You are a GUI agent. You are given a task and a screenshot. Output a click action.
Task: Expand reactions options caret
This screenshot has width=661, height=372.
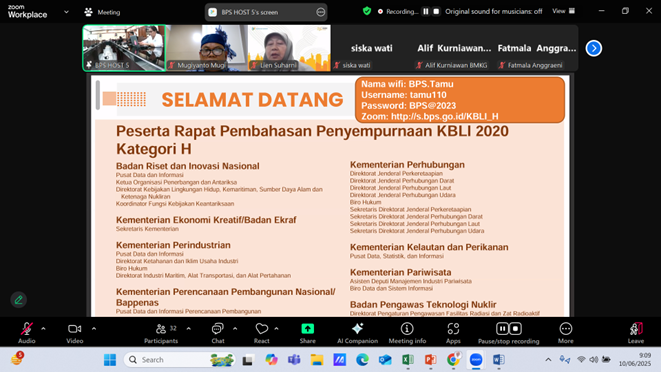coord(277,329)
